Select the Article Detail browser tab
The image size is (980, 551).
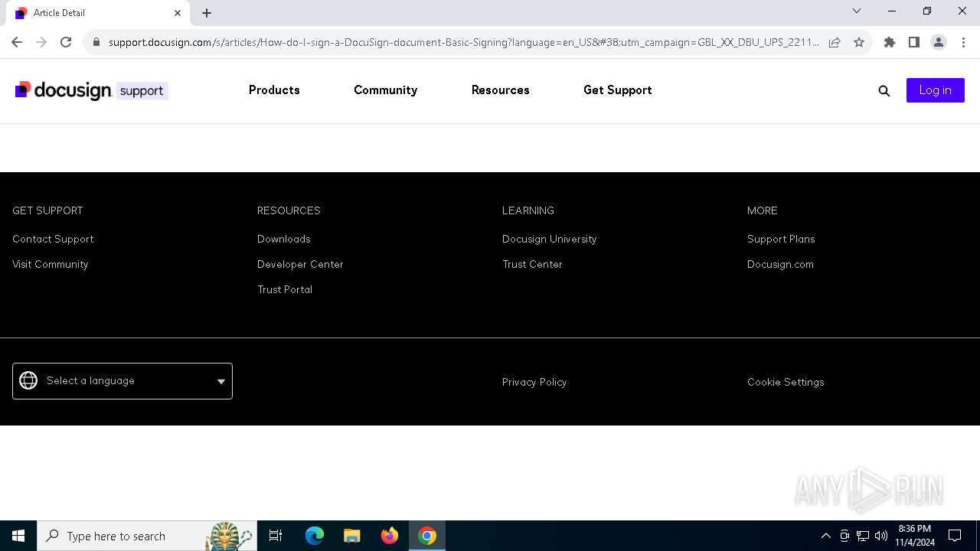click(x=100, y=13)
